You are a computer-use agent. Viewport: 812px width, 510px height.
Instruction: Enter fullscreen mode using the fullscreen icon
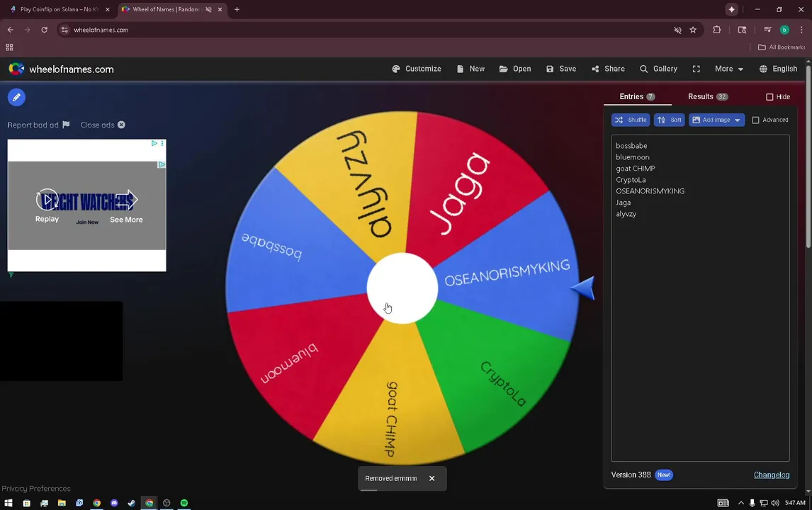tap(697, 69)
